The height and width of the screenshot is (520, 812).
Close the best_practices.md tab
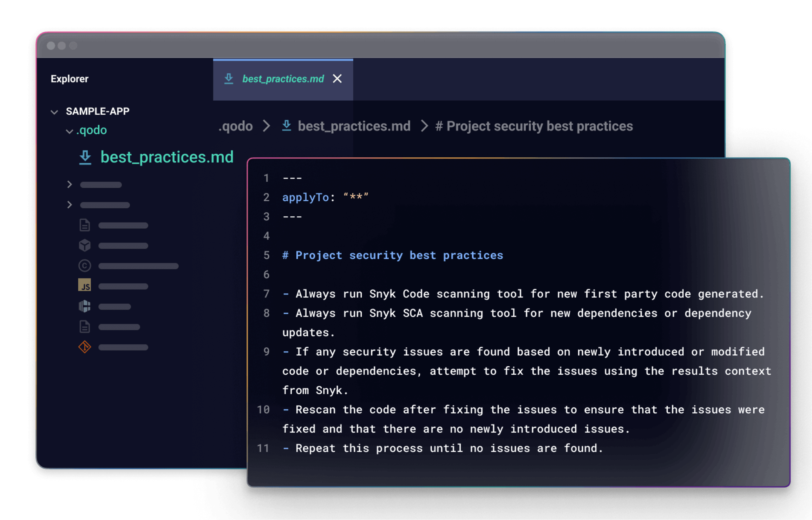(337, 79)
